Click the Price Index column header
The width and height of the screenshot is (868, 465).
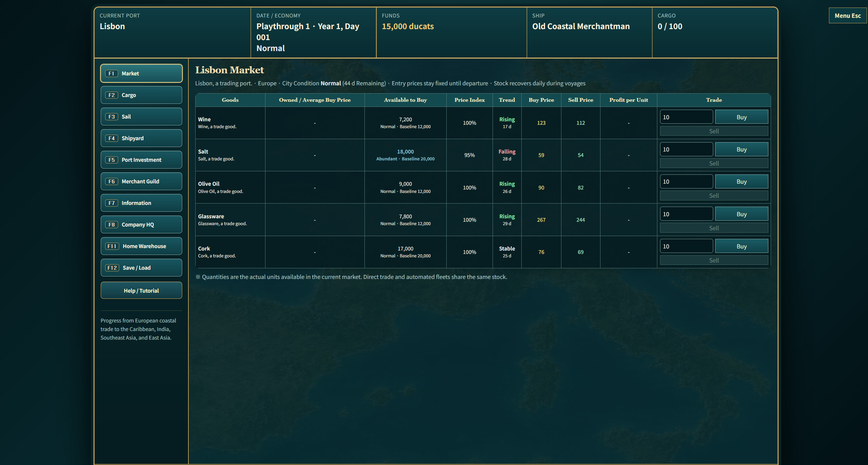click(469, 100)
